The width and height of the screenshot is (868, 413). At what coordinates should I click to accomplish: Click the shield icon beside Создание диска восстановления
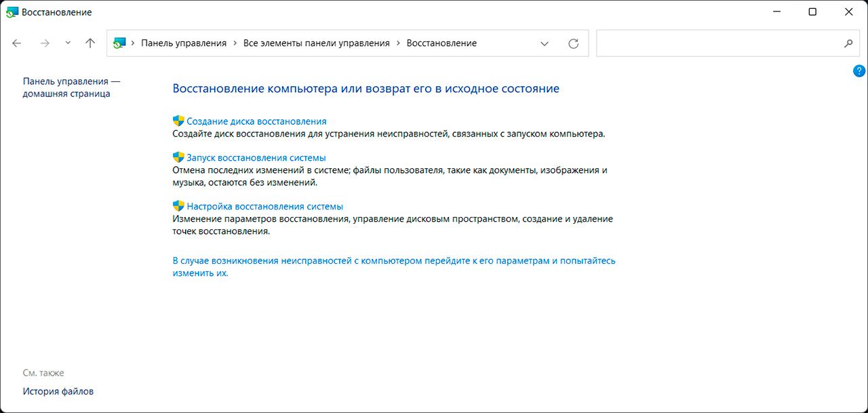(178, 121)
